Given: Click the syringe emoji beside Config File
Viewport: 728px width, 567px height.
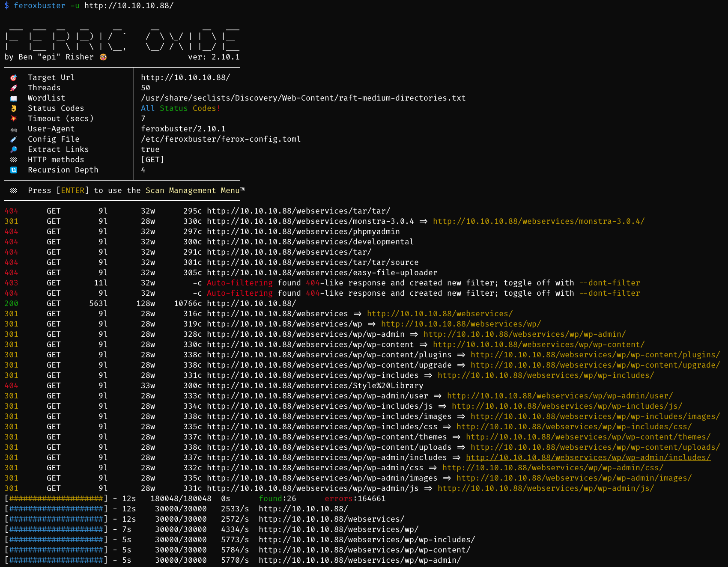Looking at the screenshot, I should pos(14,139).
